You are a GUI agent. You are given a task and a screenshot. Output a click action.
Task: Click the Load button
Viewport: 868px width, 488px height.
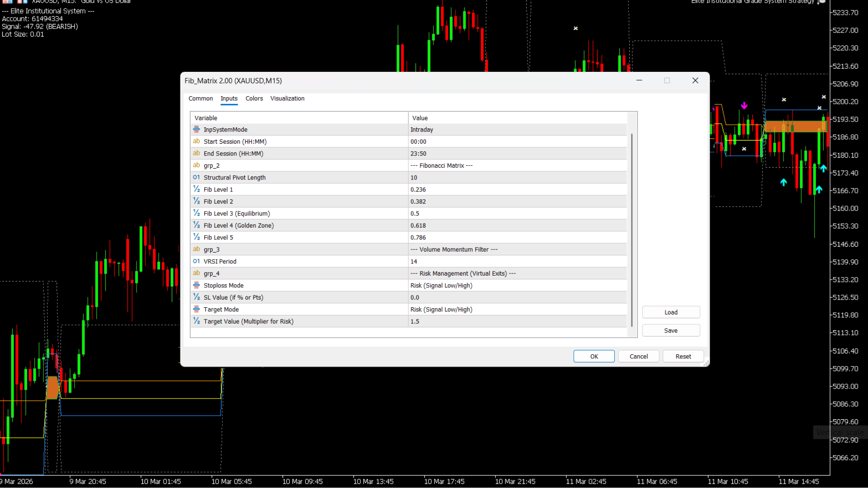coord(670,312)
